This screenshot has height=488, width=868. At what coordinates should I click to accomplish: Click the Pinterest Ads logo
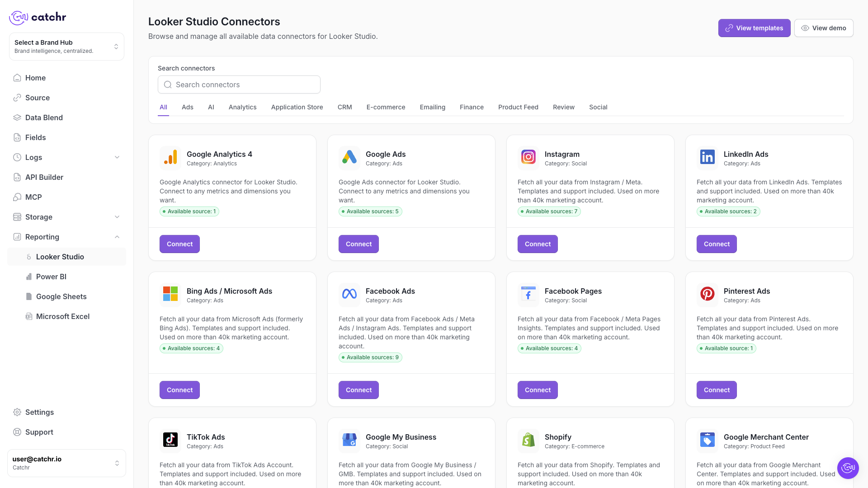pyautogui.click(x=708, y=294)
